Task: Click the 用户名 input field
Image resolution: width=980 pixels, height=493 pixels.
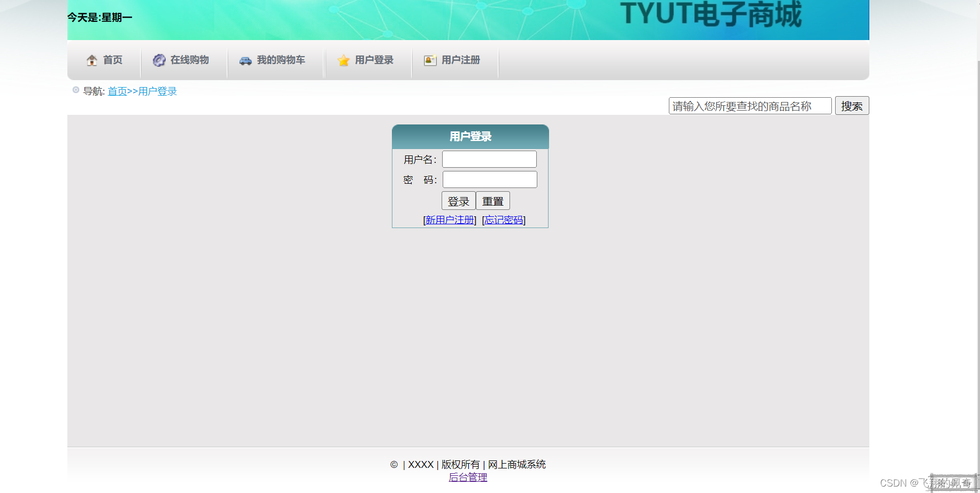Action: pyautogui.click(x=489, y=159)
